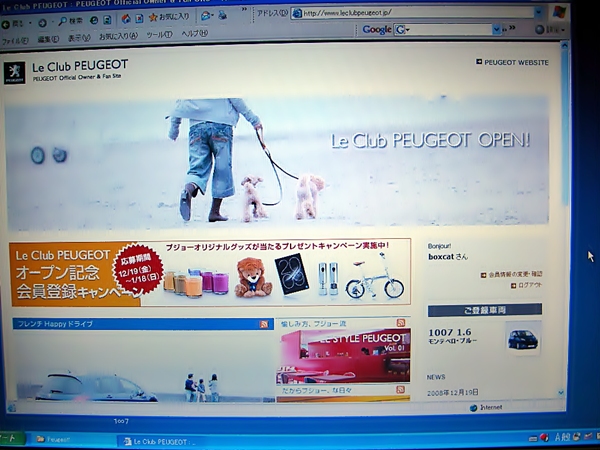This screenshot has height=450, width=600.
Task: Click the '2008年12月19日' news date
Action: point(453,393)
